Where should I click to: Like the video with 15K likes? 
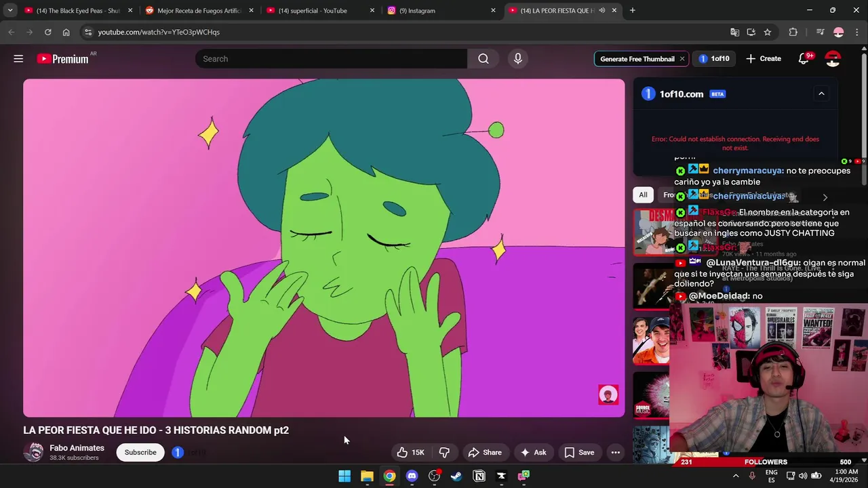tap(411, 453)
